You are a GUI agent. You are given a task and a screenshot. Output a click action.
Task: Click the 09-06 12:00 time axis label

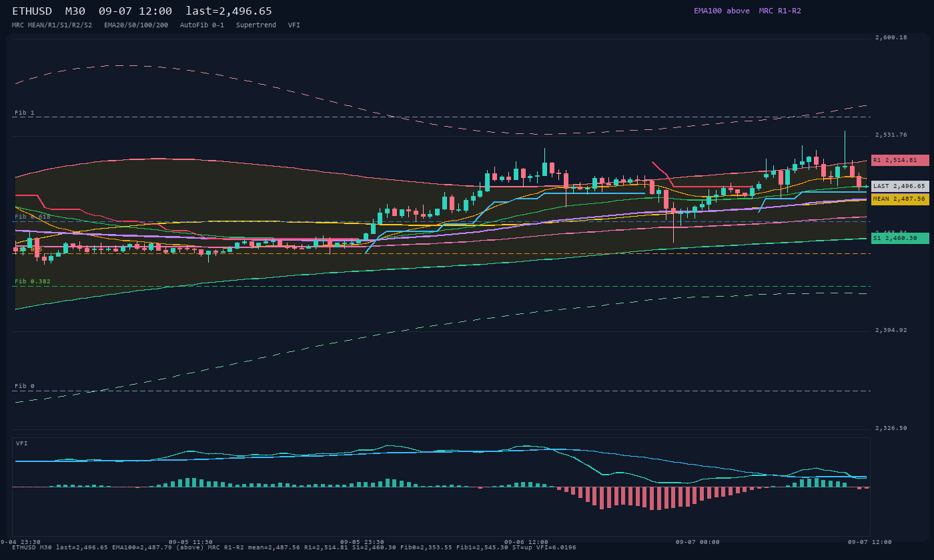(x=526, y=542)
